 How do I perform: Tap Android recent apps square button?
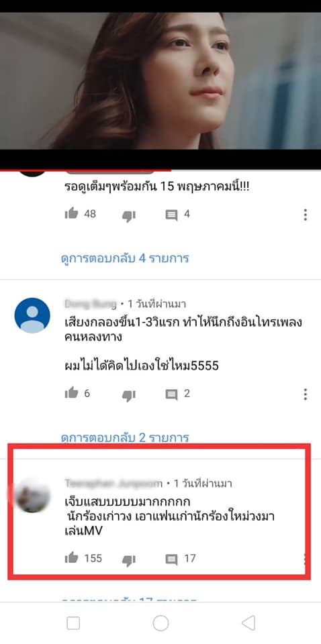[x=73, y=623]
